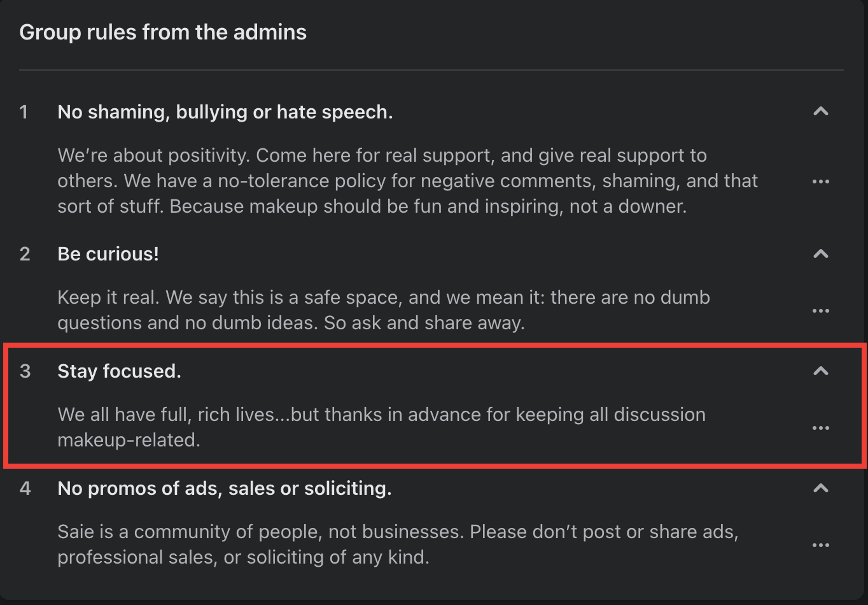This screenshot has height=605, width=868.
Task: Select the No shaming, bullying or hate speech title
Action: coord(225,112)
